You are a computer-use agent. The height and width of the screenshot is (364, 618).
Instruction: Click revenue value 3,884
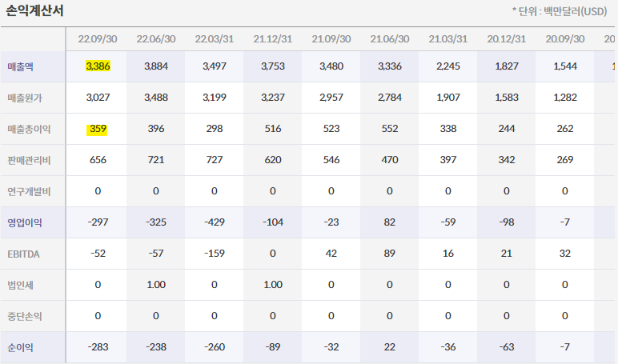point(156,66)
